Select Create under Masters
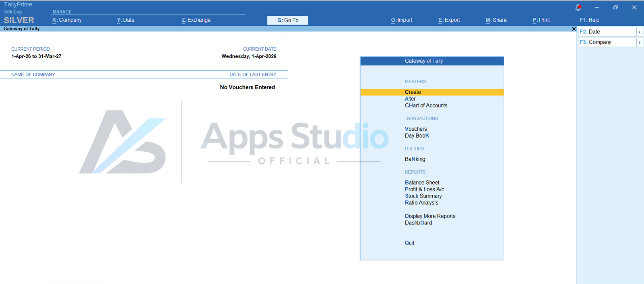The height and width of the screenshot is (284, 644). coord(432,92)
